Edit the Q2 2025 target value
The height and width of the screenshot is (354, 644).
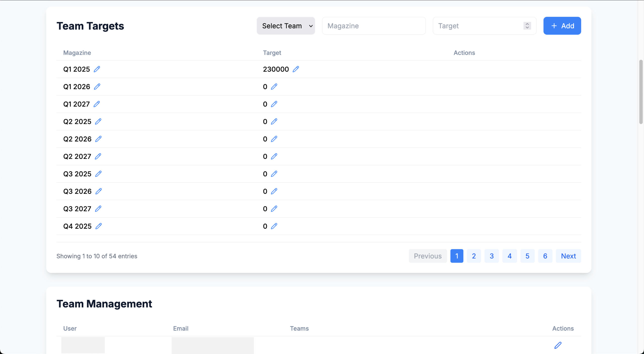[274, 121]
